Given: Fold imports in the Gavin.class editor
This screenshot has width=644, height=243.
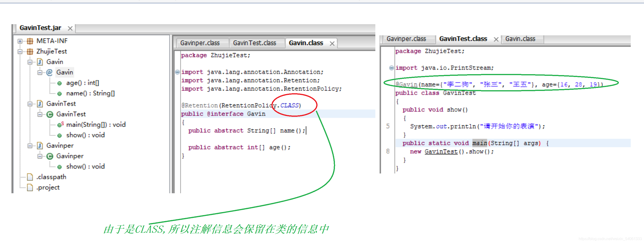Looking at the screenshot, I should 177,72.
